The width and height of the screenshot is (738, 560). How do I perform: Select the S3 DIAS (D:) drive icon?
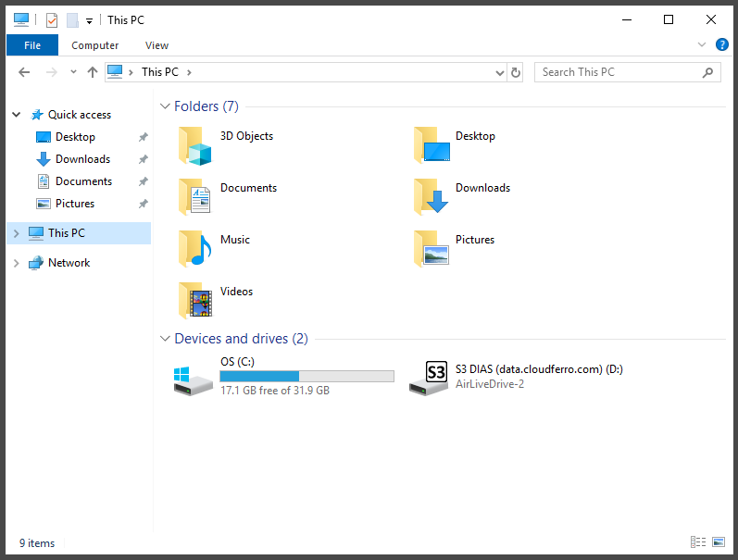tap(429, 379)
